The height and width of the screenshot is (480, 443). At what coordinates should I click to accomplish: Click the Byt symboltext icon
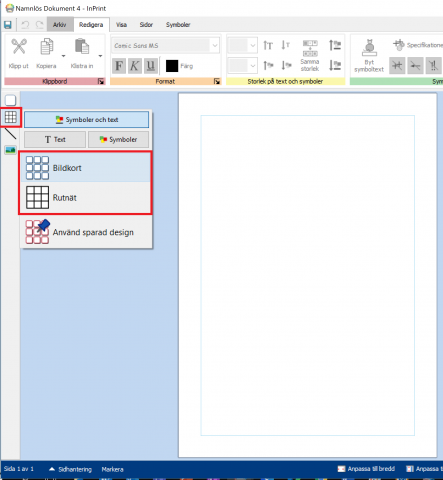pos(369,47)
